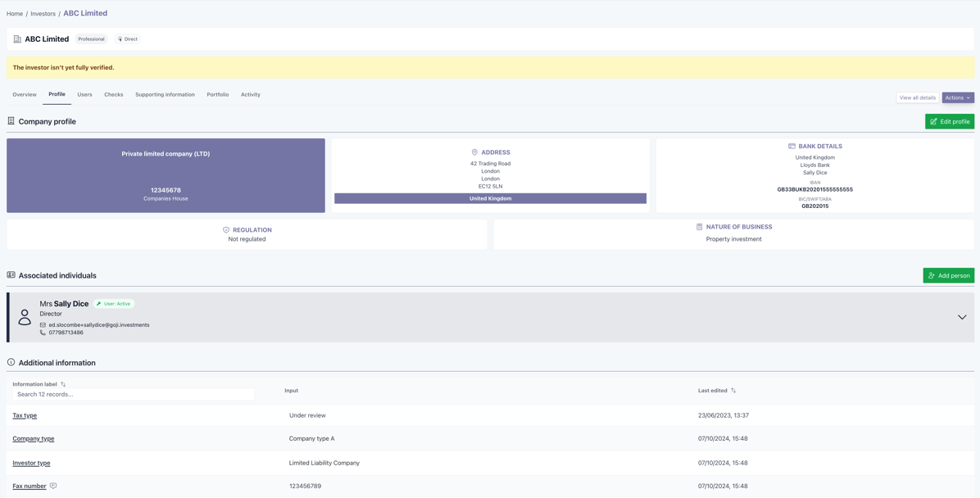The width and height of the screenshot is (980, 498).
Task: Expand the Sally Dice associated individual row
Action: point(961,316)
